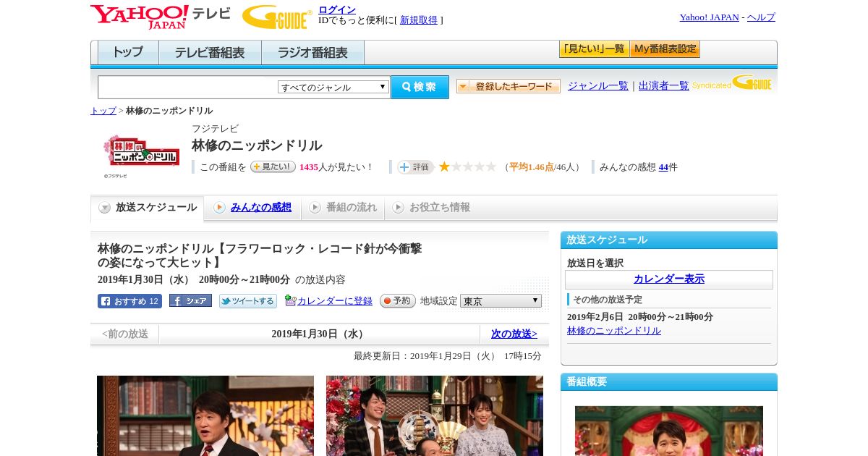Screen dimensions: 868x456
Task: Click the <前の放送 navigation item
Action: point(125,334)
